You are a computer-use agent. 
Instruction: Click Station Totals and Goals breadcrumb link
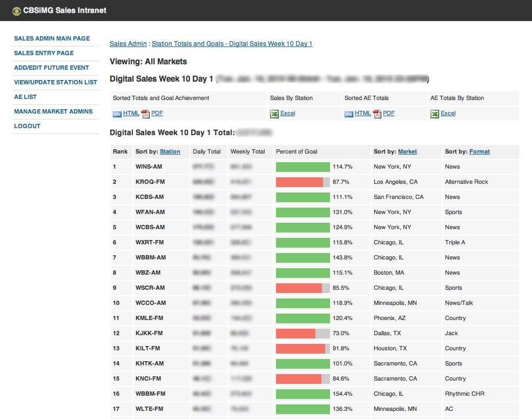(x=232, y=44)
